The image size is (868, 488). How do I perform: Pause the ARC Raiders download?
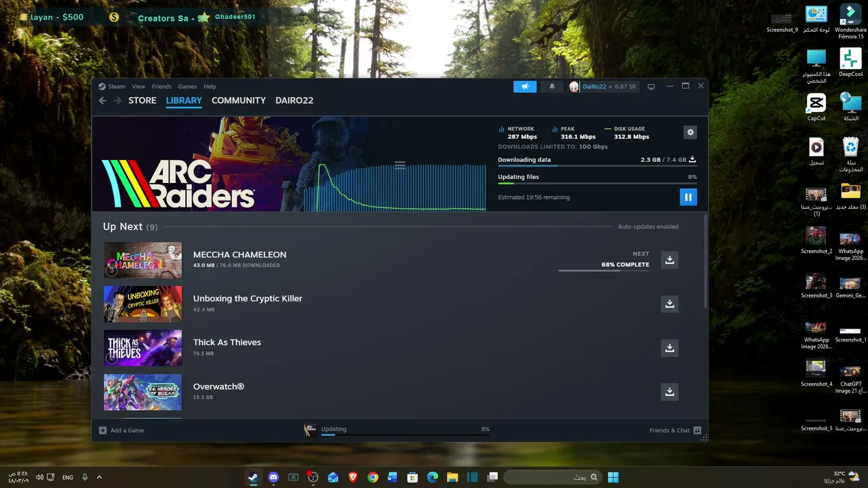[x=688, y=197]
